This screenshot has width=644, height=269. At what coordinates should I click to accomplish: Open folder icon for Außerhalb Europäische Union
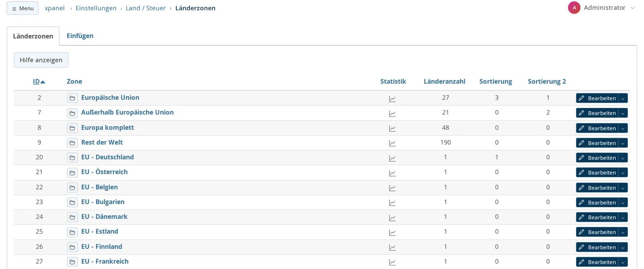click(x=72, y=113)
